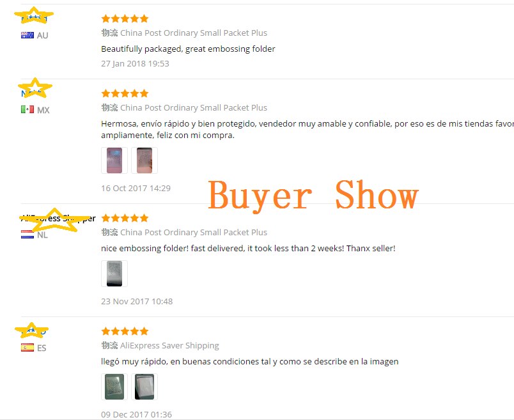
Task: Click the AliExpress Saver Shipping label
Action: click(169, 346)
